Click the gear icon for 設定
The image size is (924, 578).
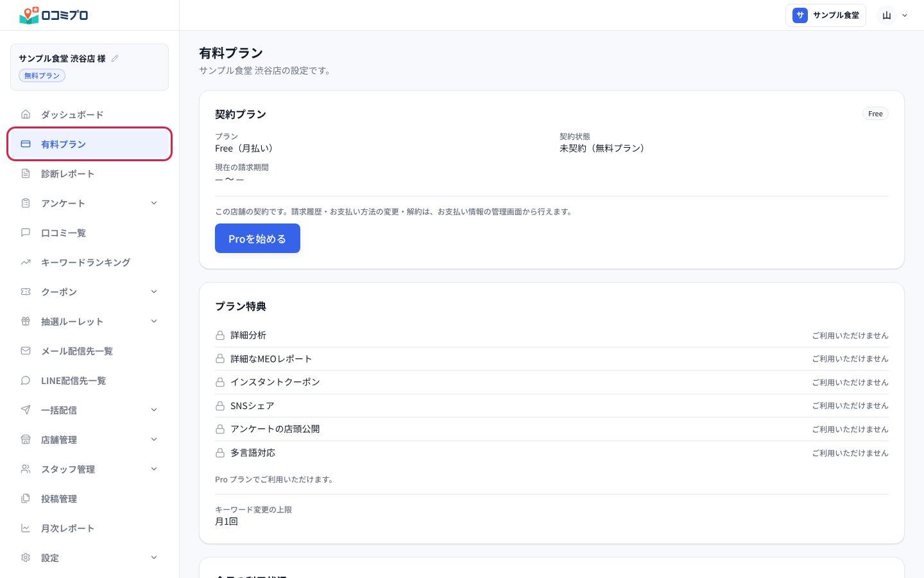(26, 557)
